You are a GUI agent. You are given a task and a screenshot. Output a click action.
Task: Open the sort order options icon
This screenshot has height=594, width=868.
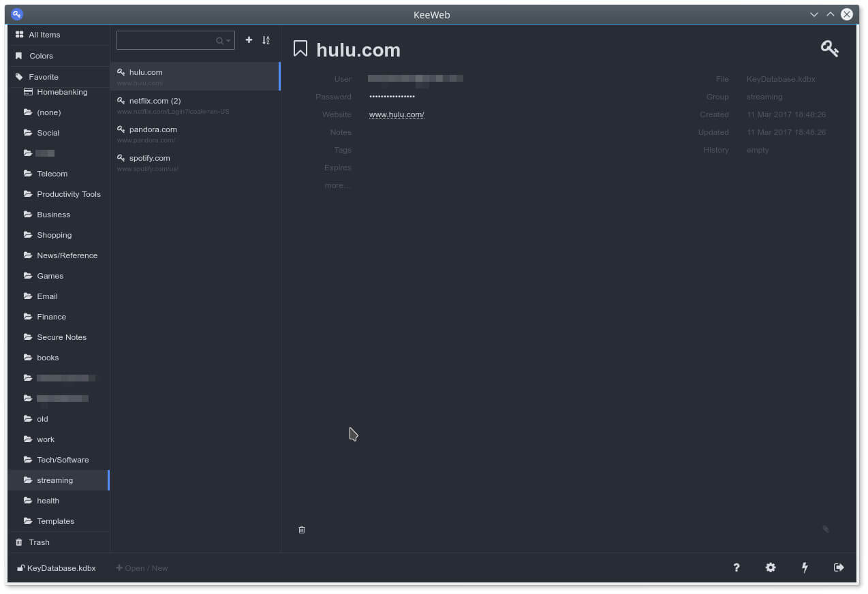pyautogui.click(x=266, y=40)
